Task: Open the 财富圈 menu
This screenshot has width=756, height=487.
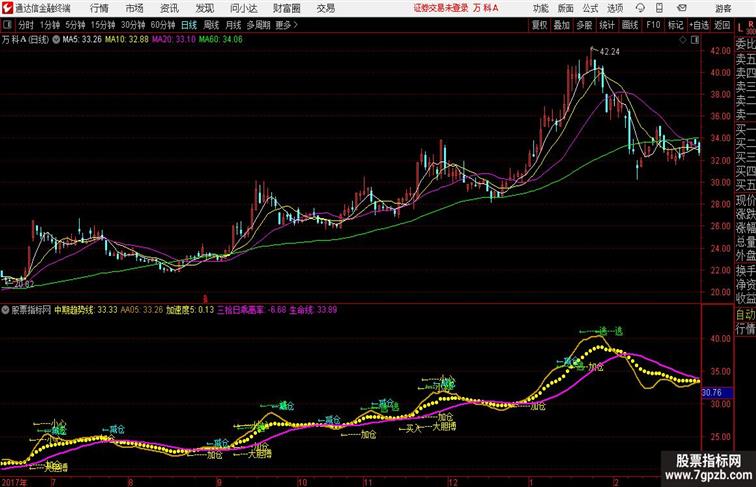Action: (x=286, y=8)
